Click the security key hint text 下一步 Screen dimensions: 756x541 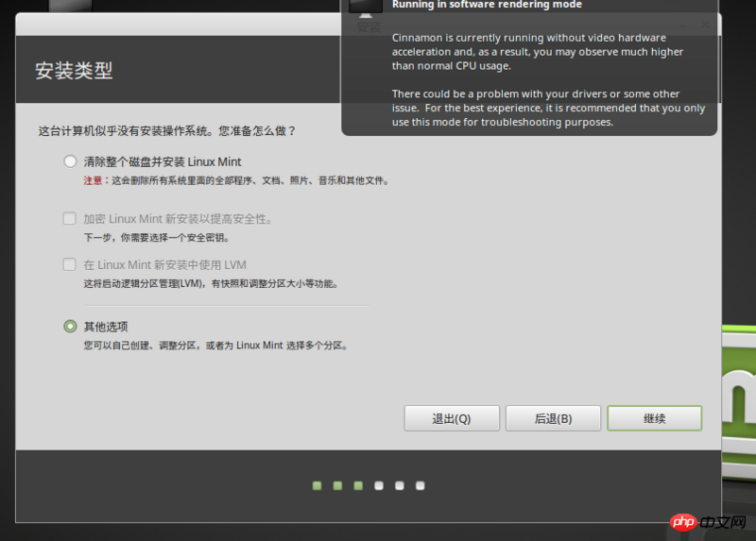(x=157, y=238)
